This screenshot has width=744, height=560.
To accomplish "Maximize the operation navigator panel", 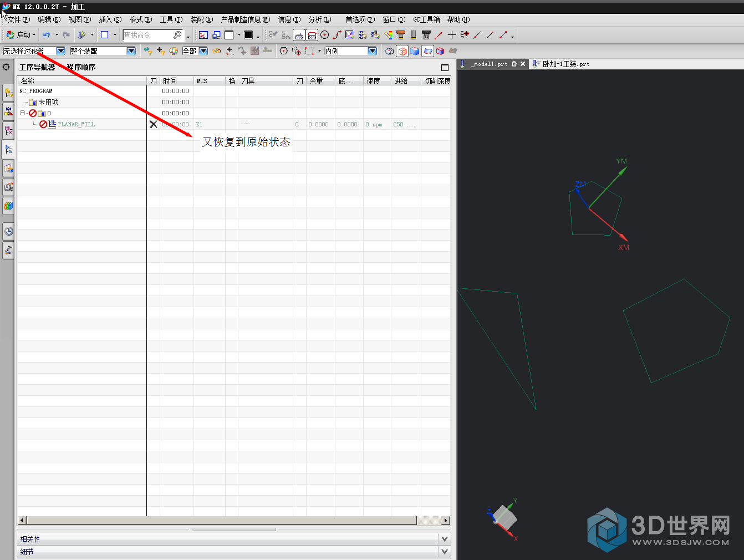I will 445,68.
